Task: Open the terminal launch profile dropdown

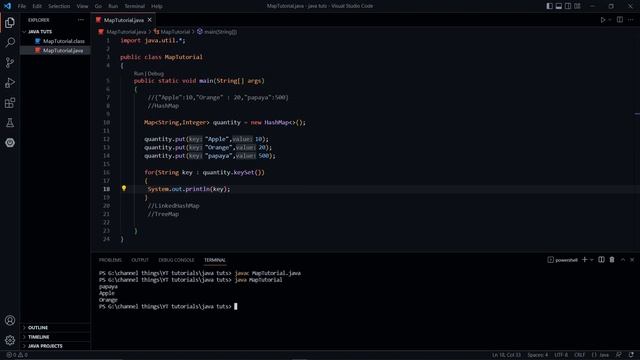Action: (591, 260)
